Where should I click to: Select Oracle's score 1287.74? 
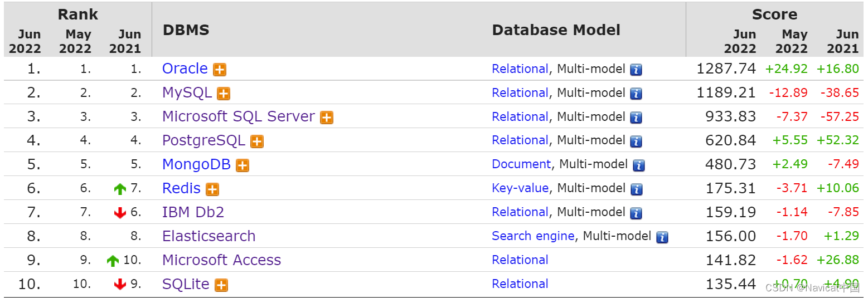pyautogui.click(x=726, y=69)
